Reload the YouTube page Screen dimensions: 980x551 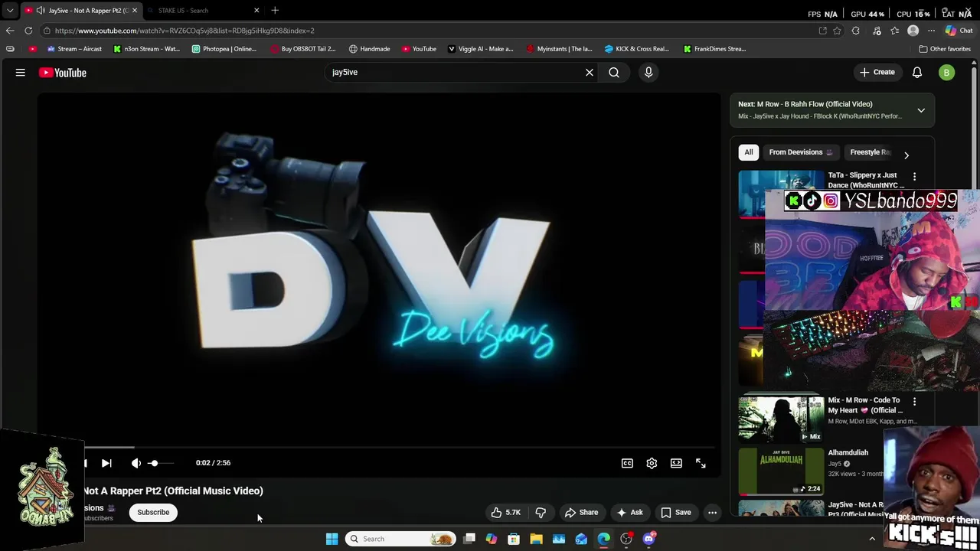pos(28,31)
